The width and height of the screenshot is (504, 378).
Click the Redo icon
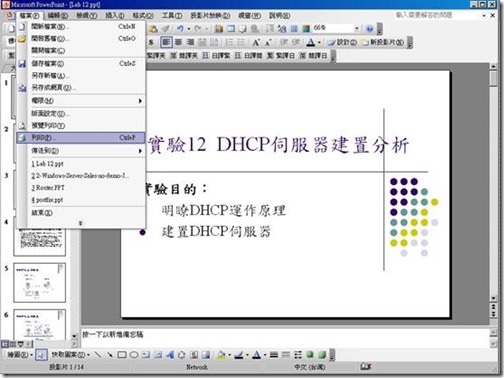tap(198, 29)
